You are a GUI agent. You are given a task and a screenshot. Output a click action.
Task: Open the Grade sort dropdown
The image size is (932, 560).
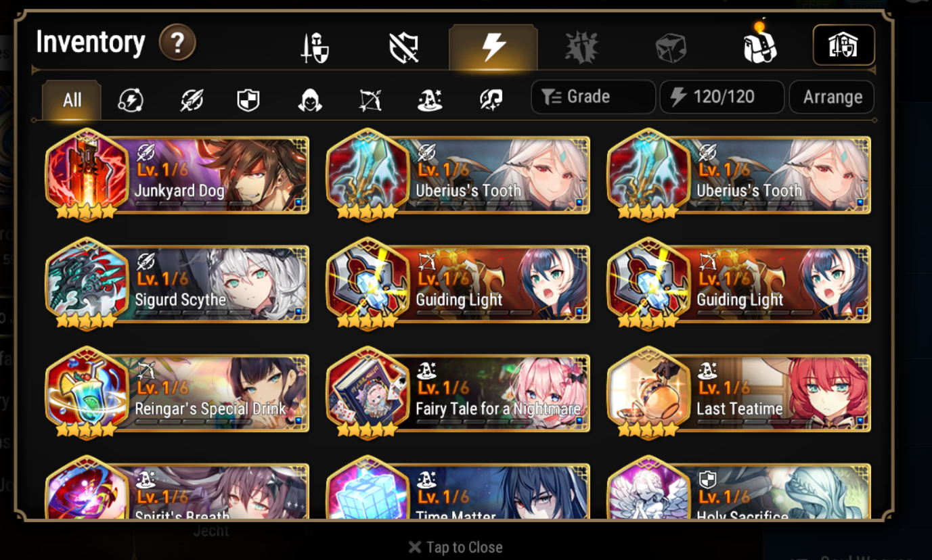pos(593,97)
